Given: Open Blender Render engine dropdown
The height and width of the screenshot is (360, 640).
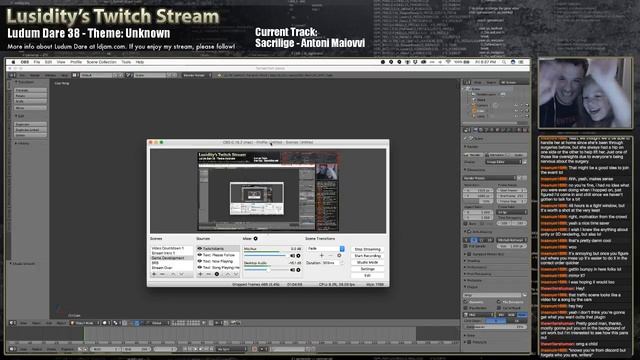Looking at the screenshot, I should pyautogui.click(x=197, y=75).
